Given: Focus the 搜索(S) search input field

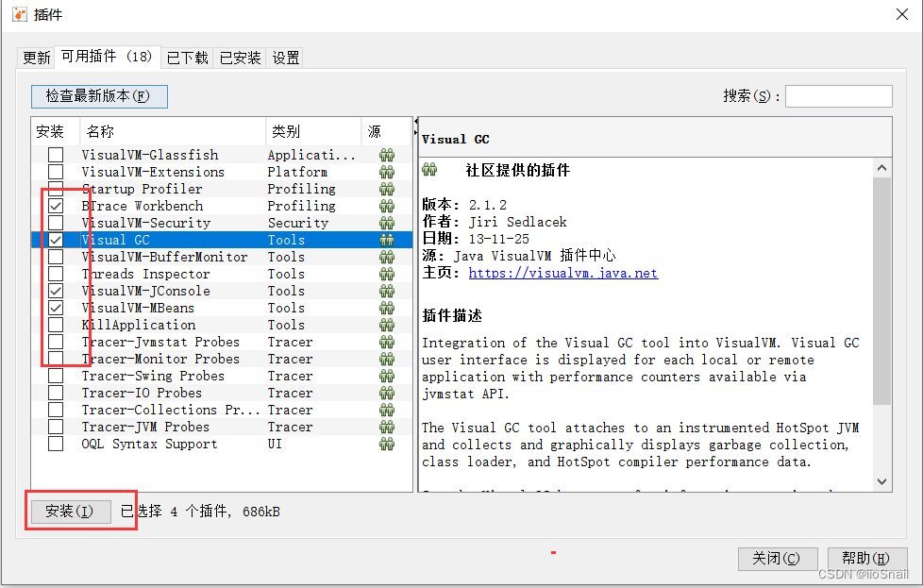Looking at the screenshot, I should [x=838, y=96].
